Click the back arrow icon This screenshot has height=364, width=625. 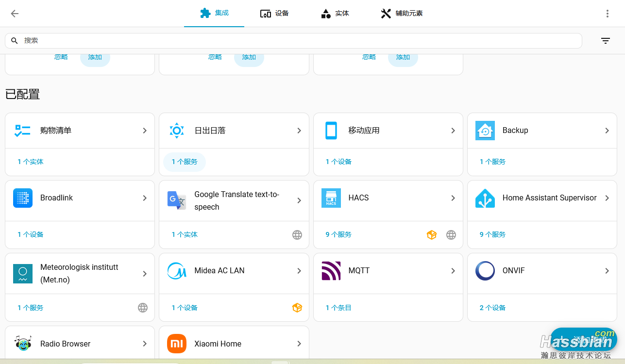tap(15, 14)
